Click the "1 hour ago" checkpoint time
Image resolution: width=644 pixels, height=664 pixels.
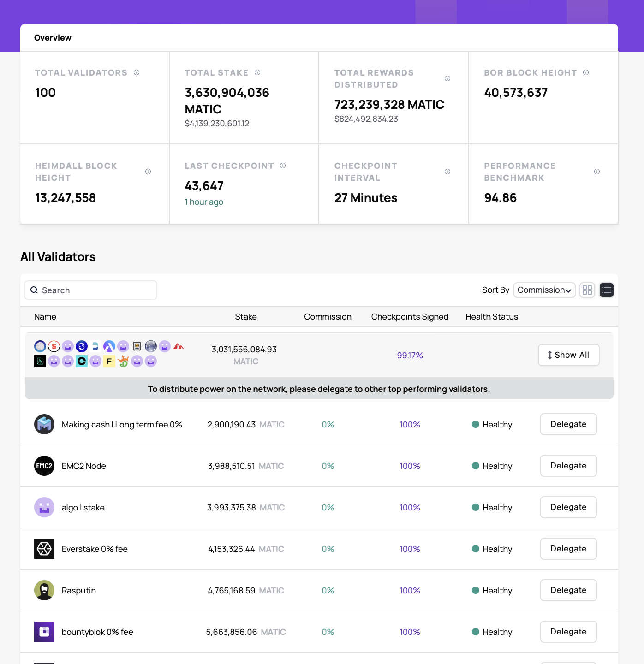click(x=204, y=202)
